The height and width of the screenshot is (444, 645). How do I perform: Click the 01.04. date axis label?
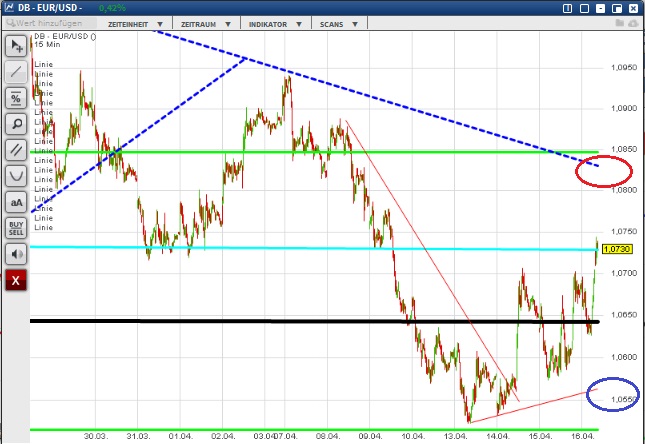[x=181, y=436]
